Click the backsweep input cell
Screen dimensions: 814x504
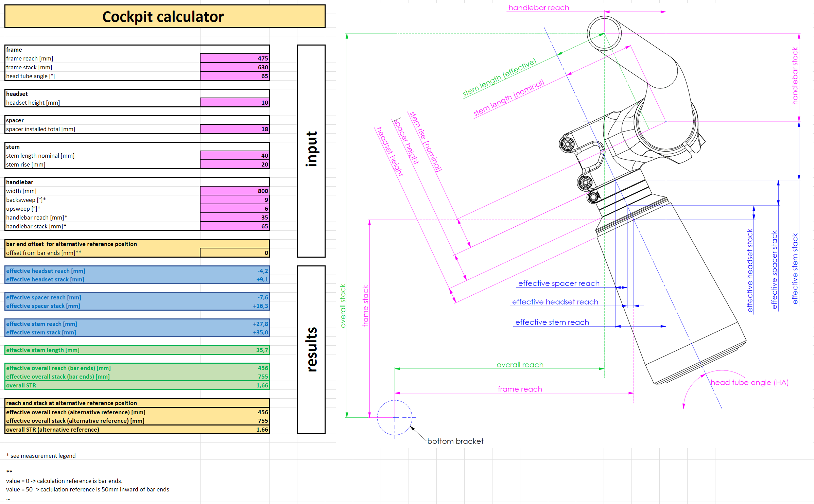(235, 200)
